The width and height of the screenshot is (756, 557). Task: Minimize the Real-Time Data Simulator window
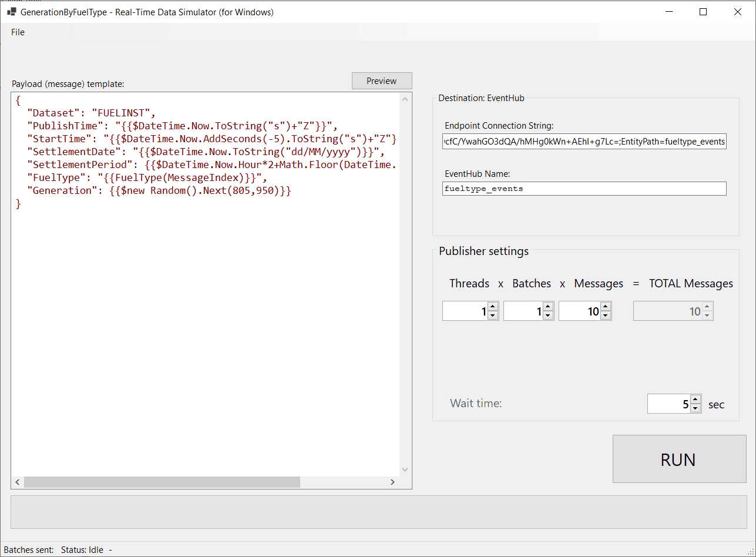point(668,12)
